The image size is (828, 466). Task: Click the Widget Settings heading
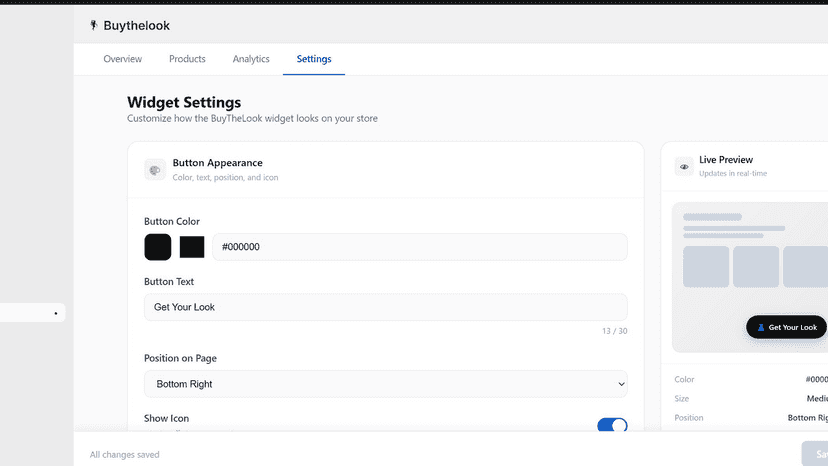click(x=184, y=102)
